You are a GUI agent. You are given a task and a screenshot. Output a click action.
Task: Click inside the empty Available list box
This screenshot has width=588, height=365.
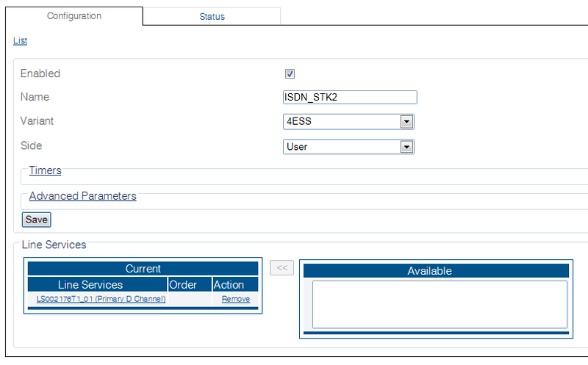point(440,304)
